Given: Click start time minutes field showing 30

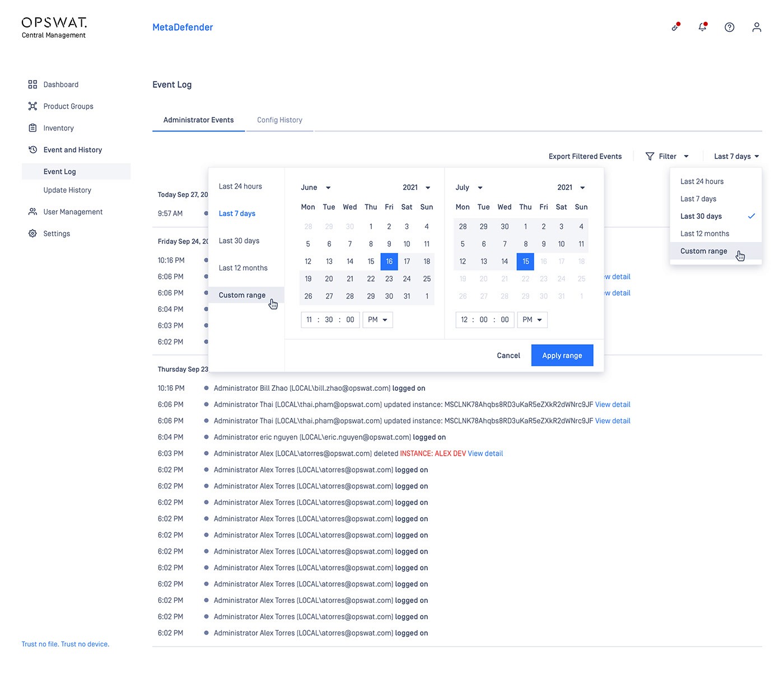Looking at the screenshot, I should (329, 320).
